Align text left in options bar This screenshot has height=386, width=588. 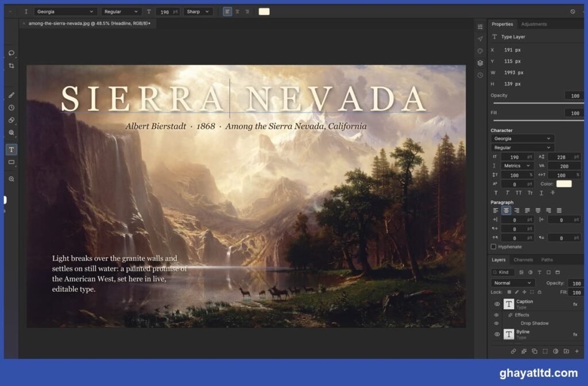[x=227, y=11]
